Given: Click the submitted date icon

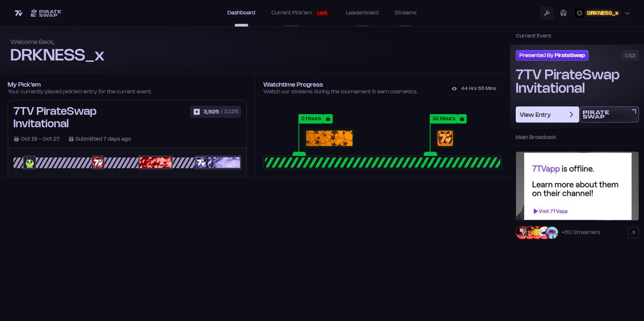Looking at the screenshot, I should click(x=71, y=138).
